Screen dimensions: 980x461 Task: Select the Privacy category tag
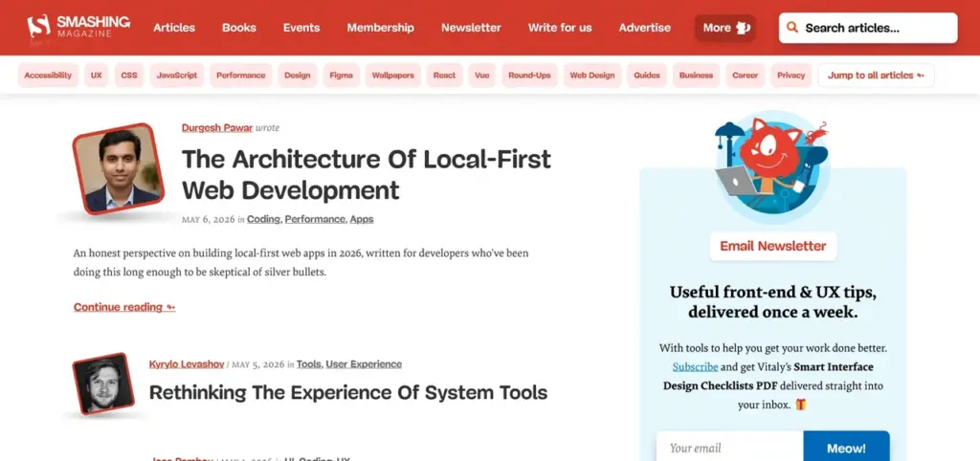(x=791, y=75)
